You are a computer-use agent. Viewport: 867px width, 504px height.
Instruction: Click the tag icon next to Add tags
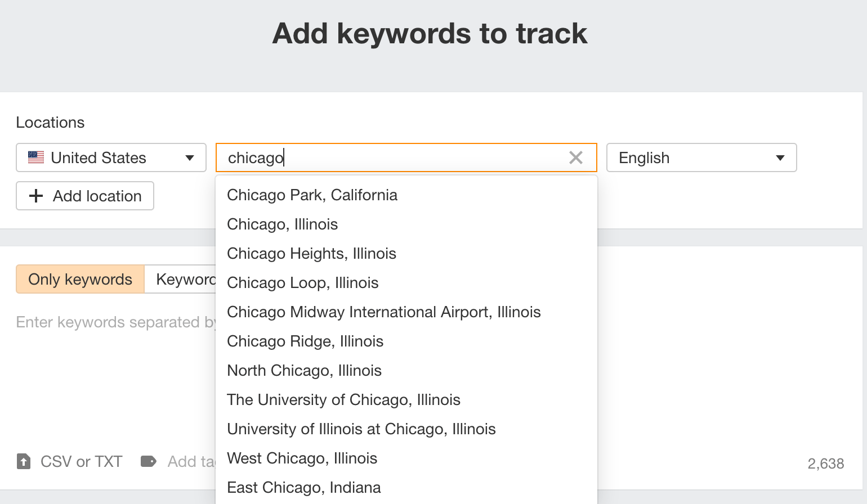149,461
